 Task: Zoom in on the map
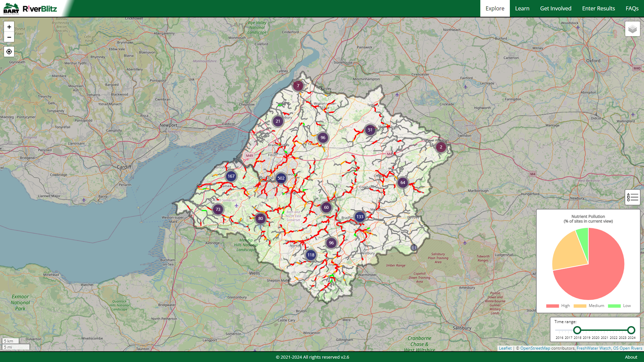tap(9, 27)
